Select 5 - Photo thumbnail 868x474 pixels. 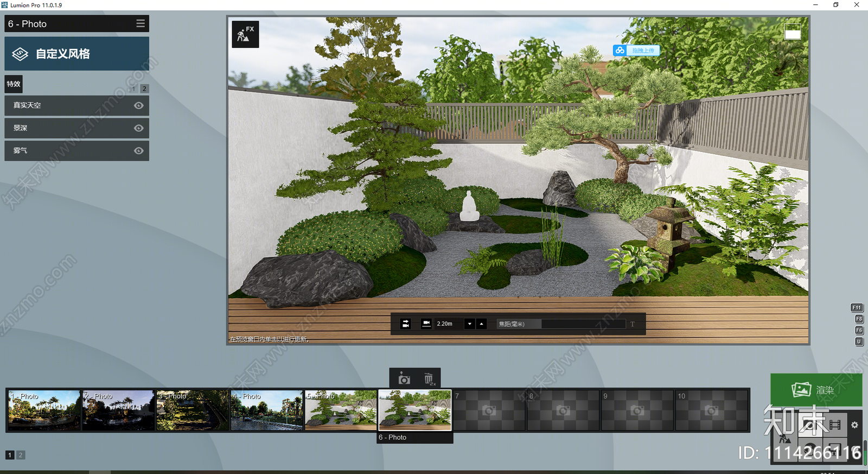pos(341,410)
